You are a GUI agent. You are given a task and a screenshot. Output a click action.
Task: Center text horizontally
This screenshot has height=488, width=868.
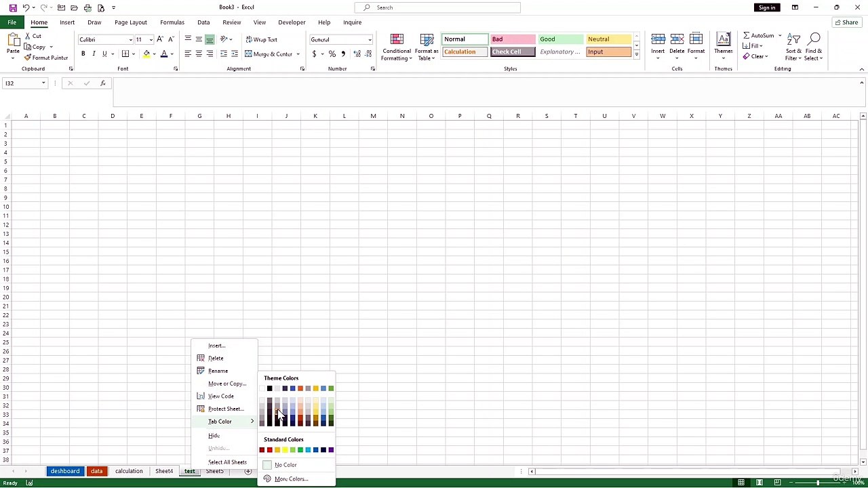(199, 54)
